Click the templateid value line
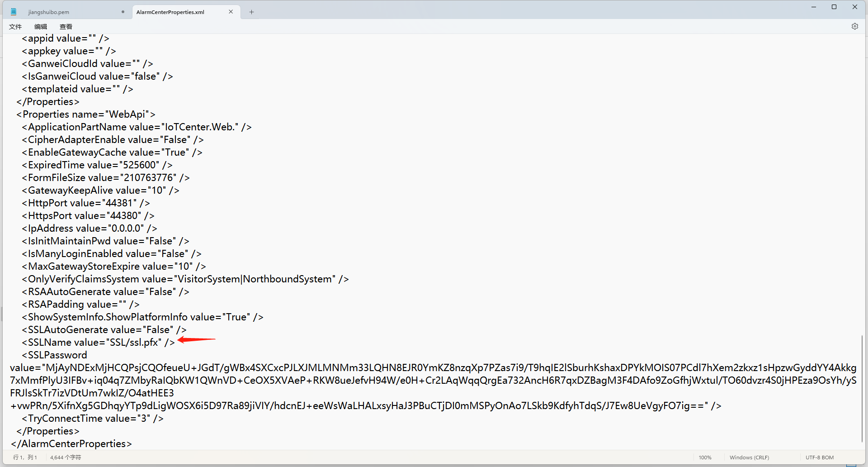This screenshot has width=868, height=467. [77, 89]
